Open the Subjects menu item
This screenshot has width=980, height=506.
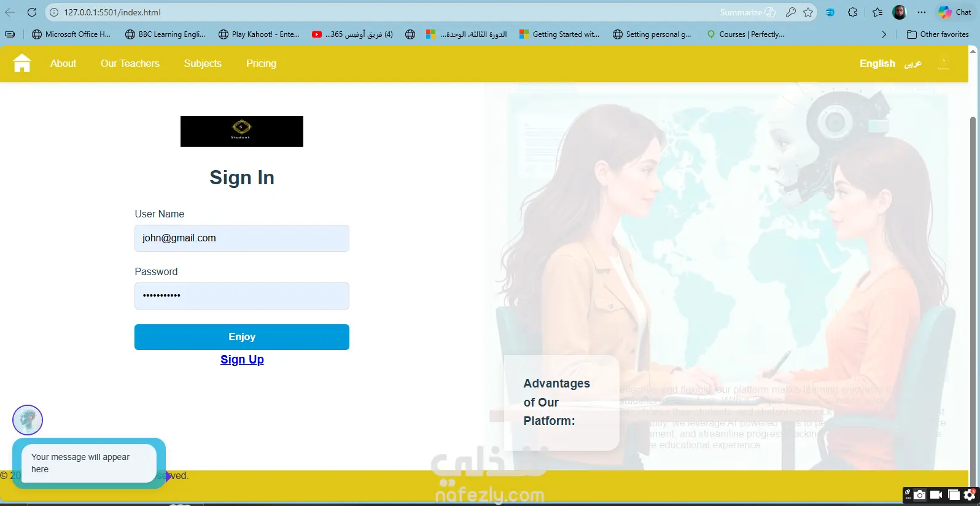(203, 63)
